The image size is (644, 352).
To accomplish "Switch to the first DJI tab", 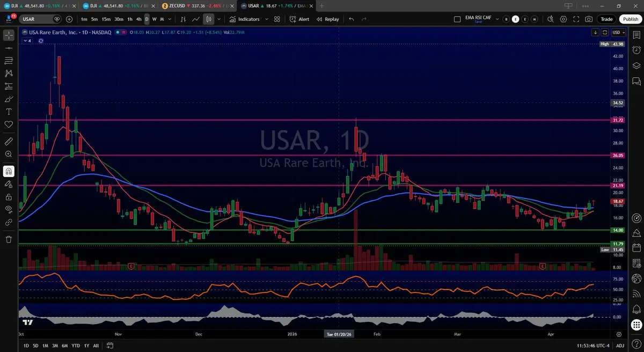I will pos(39,5).
